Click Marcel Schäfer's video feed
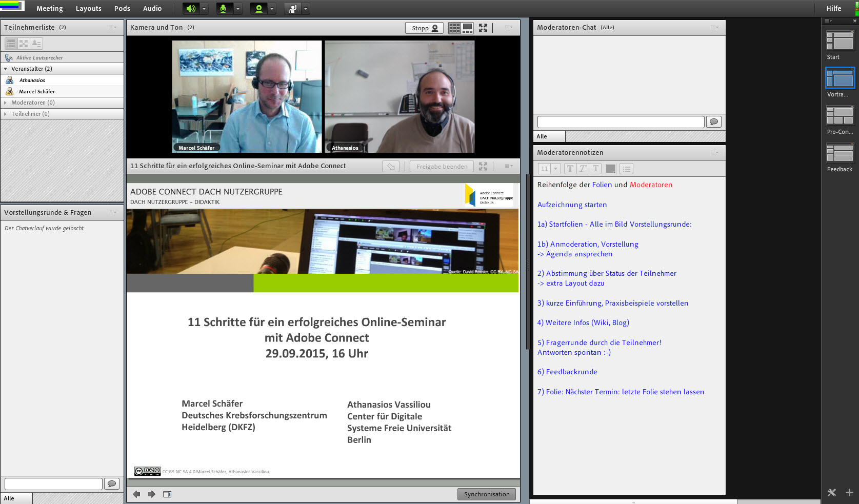Screen dimensions: 859x504 point(247,96)
